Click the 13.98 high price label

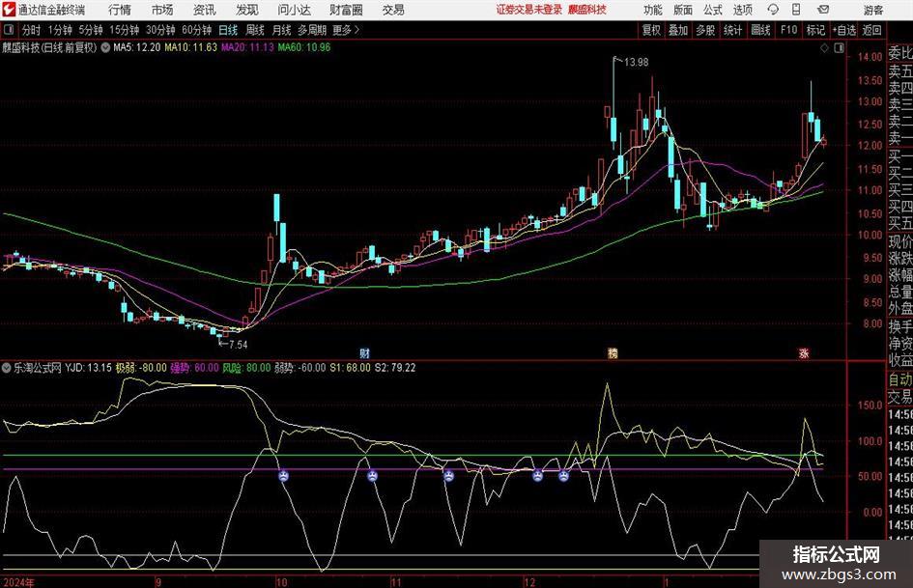(x=636, y=62)
